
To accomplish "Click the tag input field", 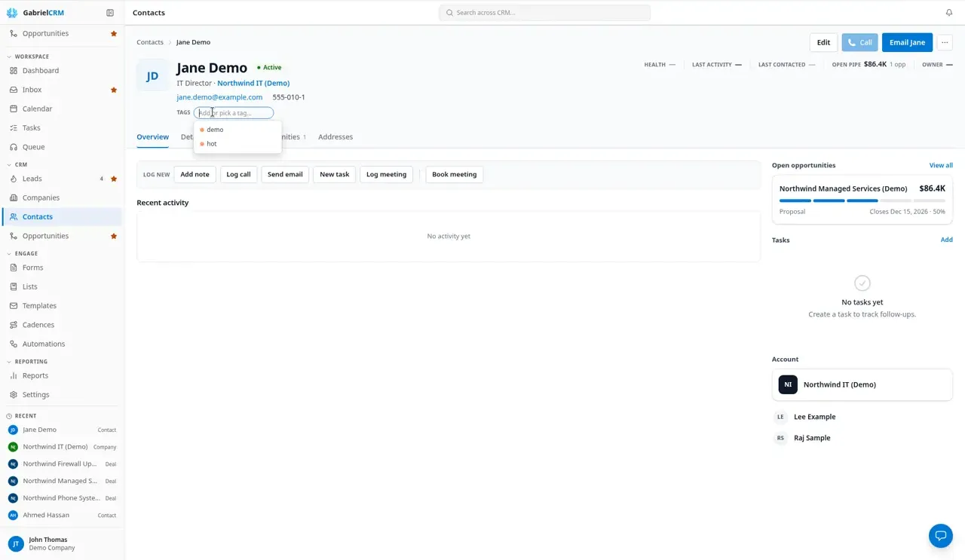I will (x=234, y=113).
